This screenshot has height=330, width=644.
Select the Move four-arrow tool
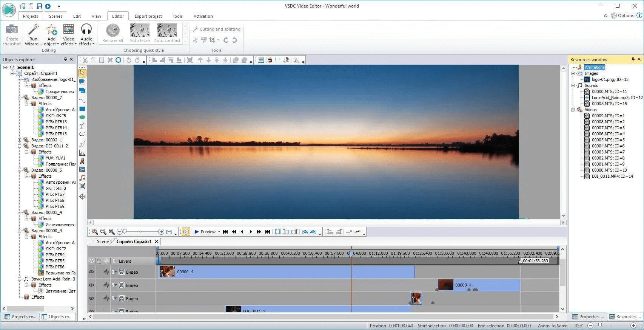82,197
